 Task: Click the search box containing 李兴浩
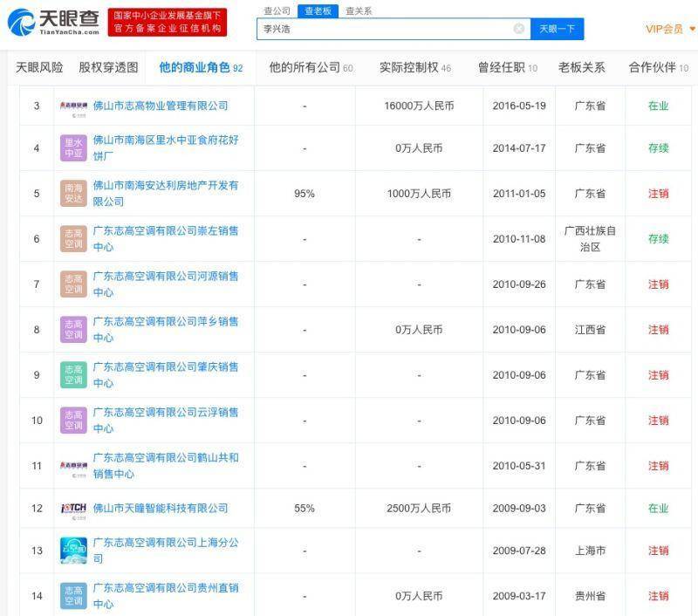tap(393, 29)
